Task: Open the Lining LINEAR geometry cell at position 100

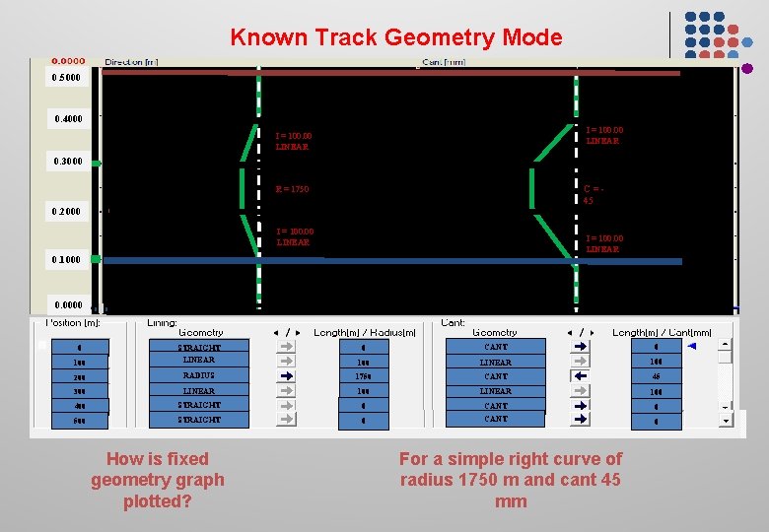Action: 198,360
